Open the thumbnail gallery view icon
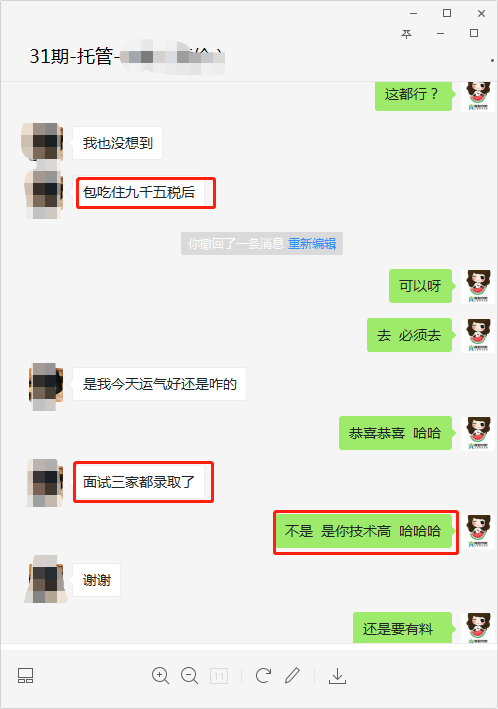The width and height of the screenshot is (498, 709). click(x=25, y=676)
